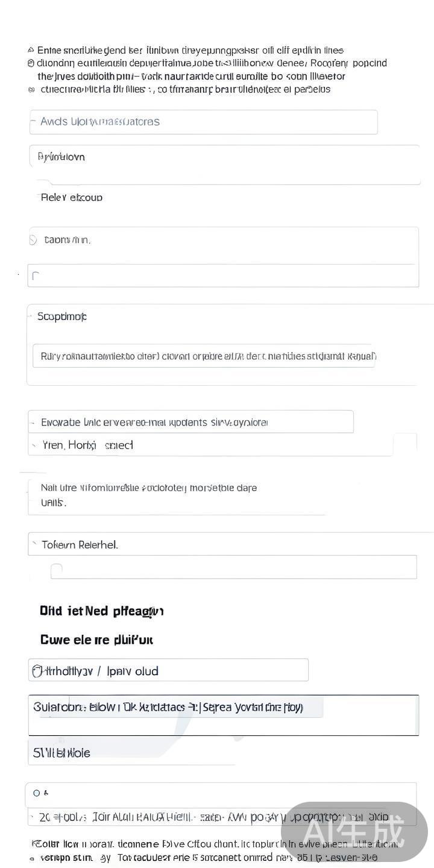This screenshot has width=434, height=868.
Task: Select the "Evovatbe" field
Action: 190,422
